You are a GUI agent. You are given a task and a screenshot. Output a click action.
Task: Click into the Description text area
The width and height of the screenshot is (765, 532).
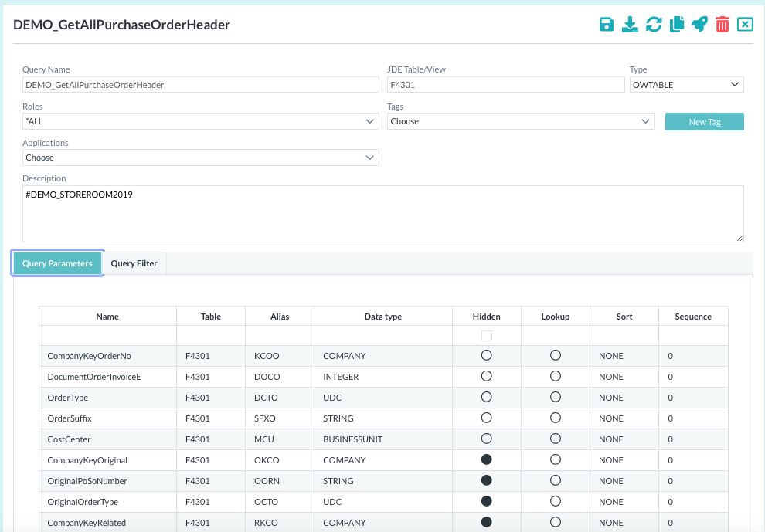click(x=382, y=213)
